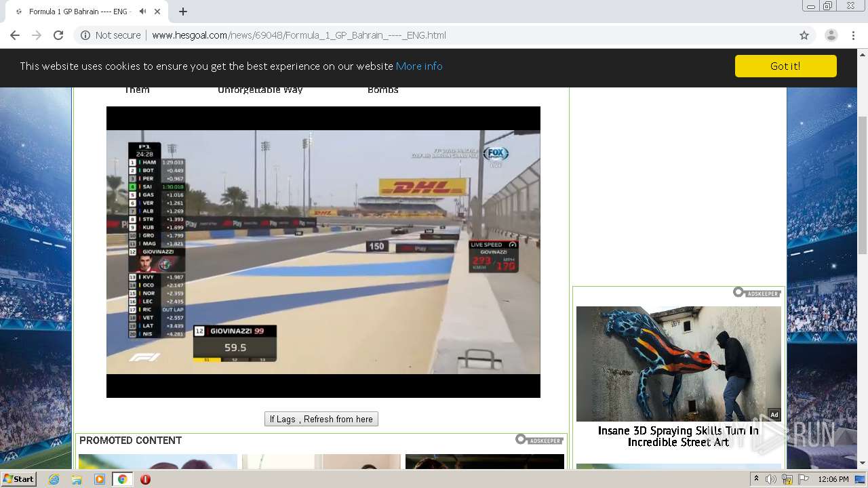The image size is (868, 488).
Task: Click the address bar URL
Action: coord(299,35)
